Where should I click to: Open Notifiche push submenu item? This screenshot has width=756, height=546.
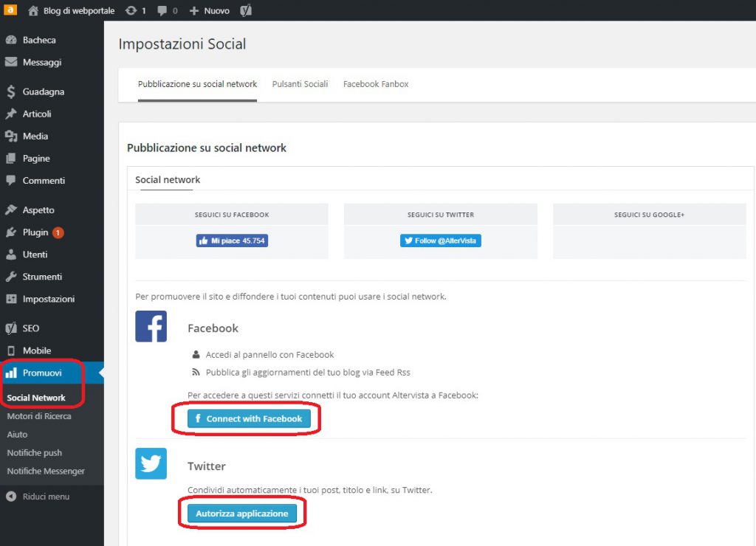34,453
